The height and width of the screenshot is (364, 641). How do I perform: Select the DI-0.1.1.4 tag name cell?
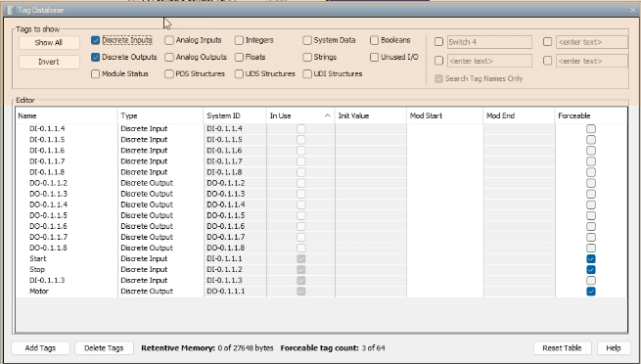click(x=67, y=129)
